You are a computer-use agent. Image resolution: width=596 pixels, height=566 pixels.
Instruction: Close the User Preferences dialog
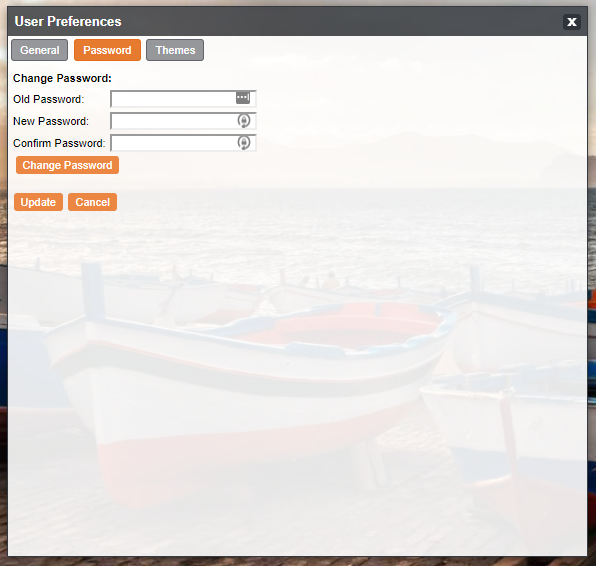[572, 22]
